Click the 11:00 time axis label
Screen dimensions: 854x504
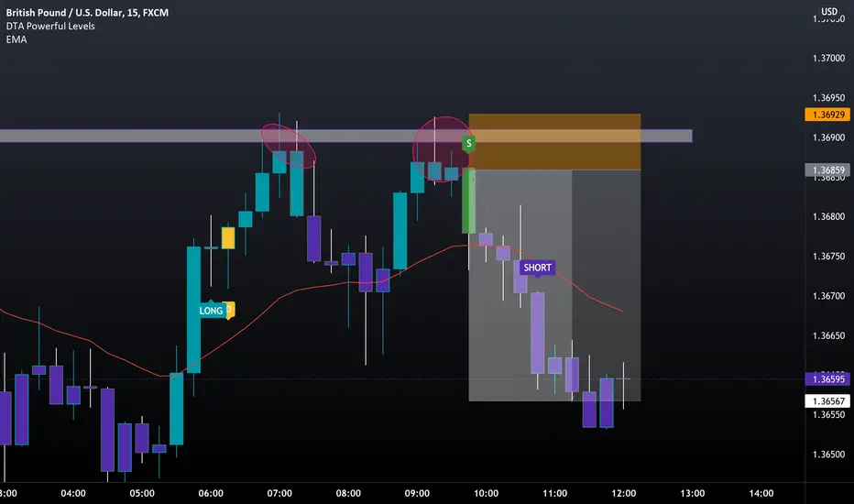(554, 493)
